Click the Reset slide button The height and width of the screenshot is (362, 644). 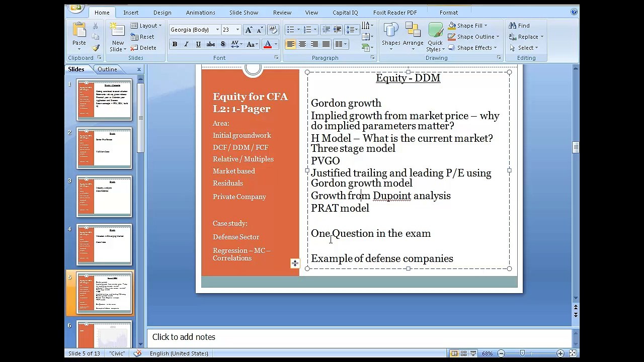pos(142,37)
